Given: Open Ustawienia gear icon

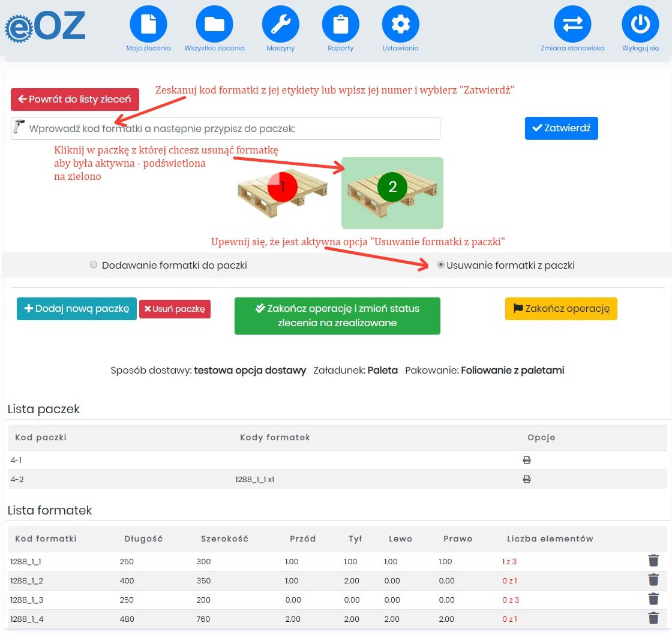Looking at the screenshot, I should coord(400,25).
